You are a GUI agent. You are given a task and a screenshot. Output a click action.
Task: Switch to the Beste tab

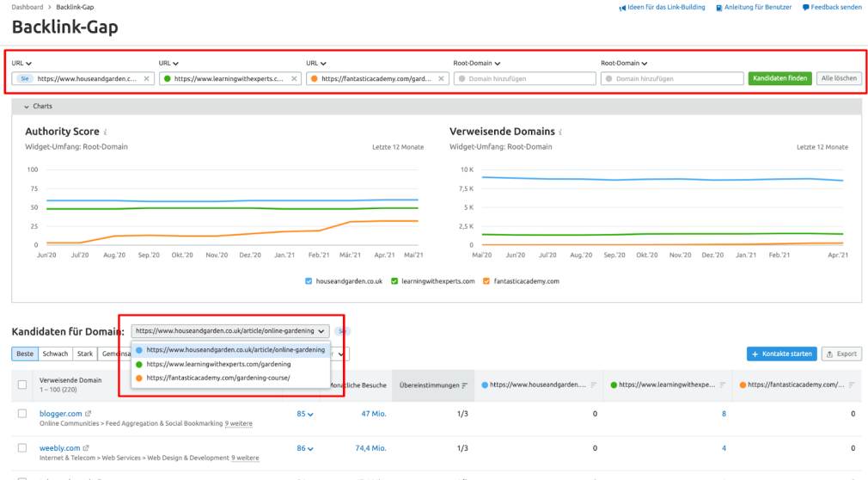click(25, 354)
